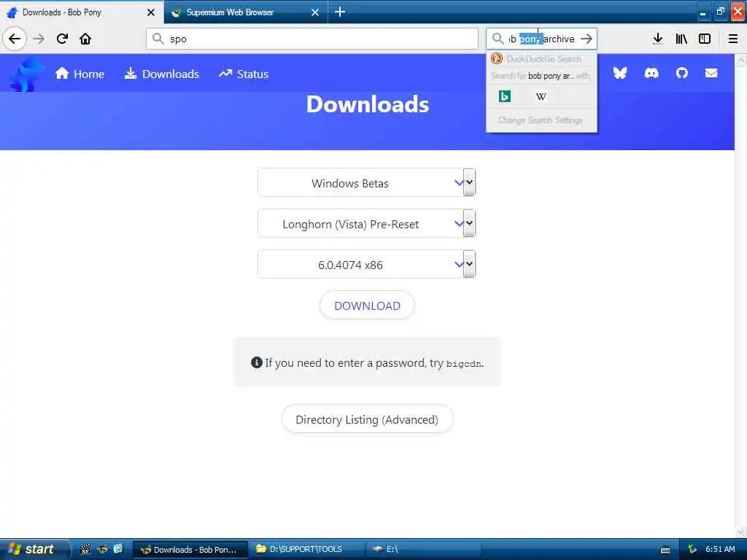The width and height of the screenshot is (747, 560).
Task: Click the search box with 'pony archive'
Action: (541, 39)
